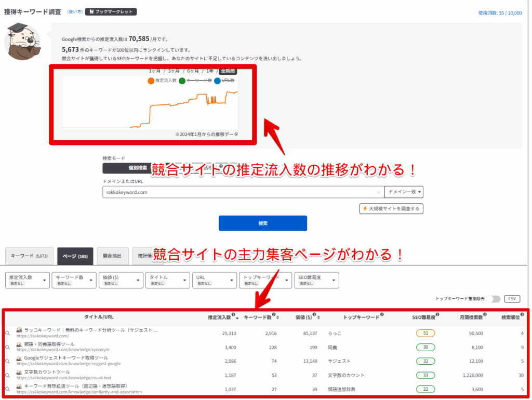Viewport: 532px width, 400px height.
Task: Toggle 推定流入数 series in chart legend
Action: click(x=162, y=81)
